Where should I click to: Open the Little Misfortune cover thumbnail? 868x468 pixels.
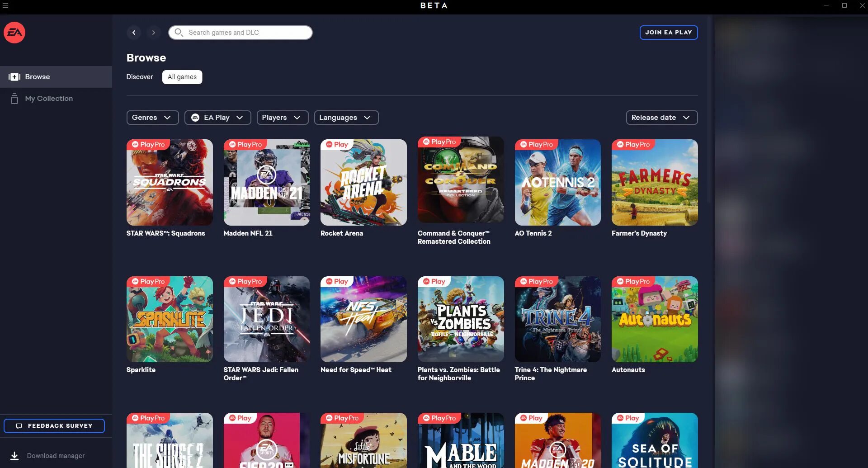(x=363, y=440)
